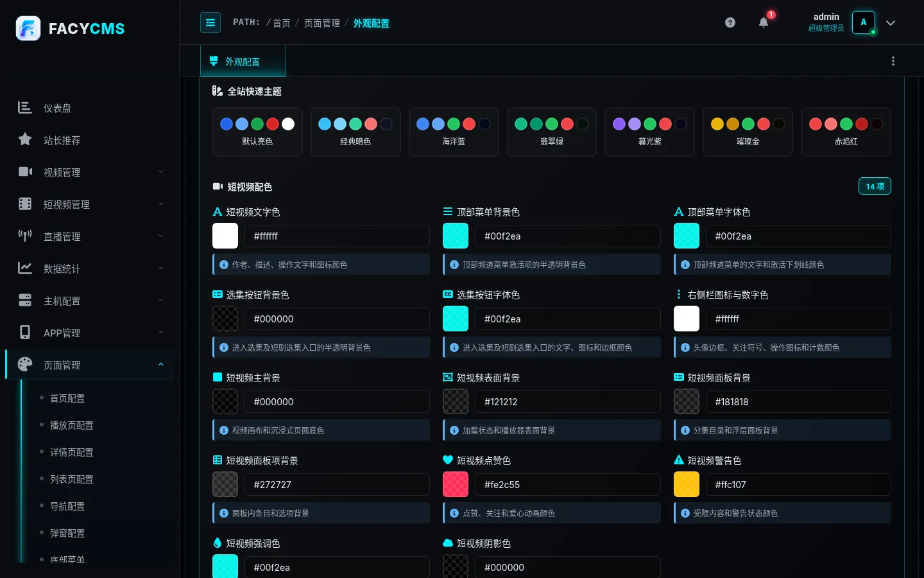Screen dimensions: 924x578
Task: Open the three-dot tab options menu
Action: pos(893,61)
